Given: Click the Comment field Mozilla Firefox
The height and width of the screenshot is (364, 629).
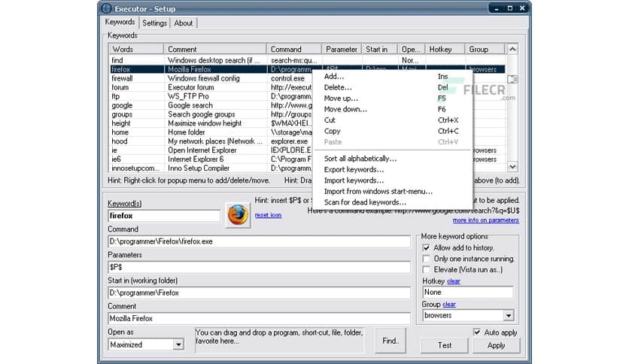Looking at the screenshot, I should coord(259,318).
